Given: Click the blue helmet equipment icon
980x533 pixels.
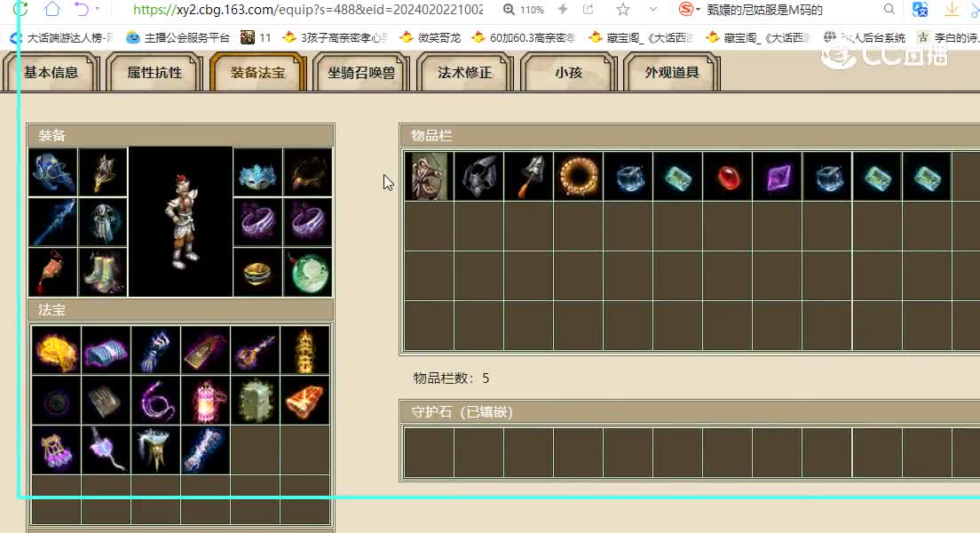Looking at the screenshot, I should click(53, 172).
